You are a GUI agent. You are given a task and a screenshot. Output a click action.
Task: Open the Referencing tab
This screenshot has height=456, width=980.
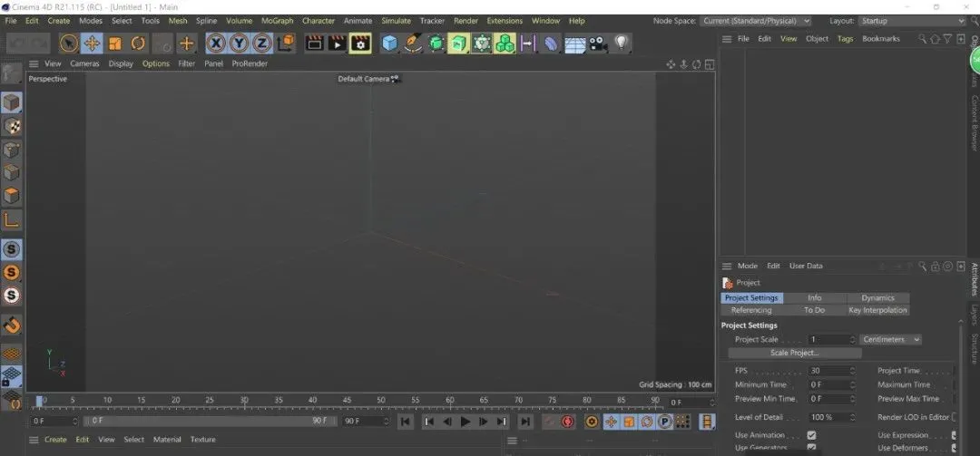(x=751, y=310)
